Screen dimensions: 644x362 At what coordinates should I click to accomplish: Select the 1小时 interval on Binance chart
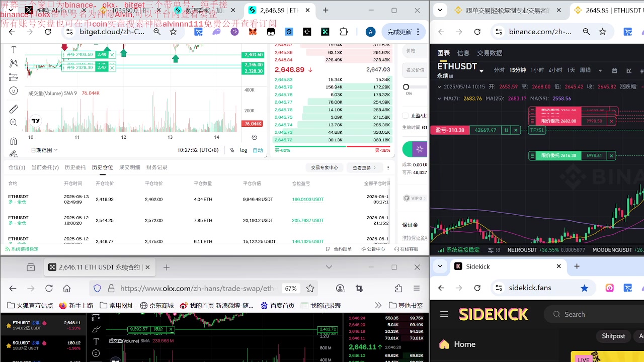click(537, 70)
